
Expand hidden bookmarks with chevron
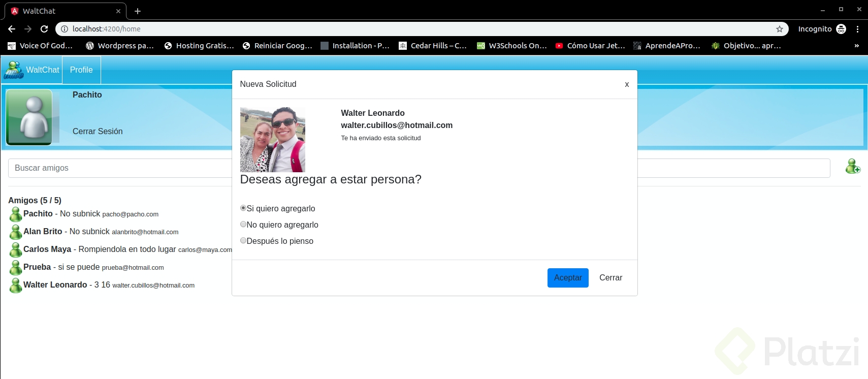point(857,46)
